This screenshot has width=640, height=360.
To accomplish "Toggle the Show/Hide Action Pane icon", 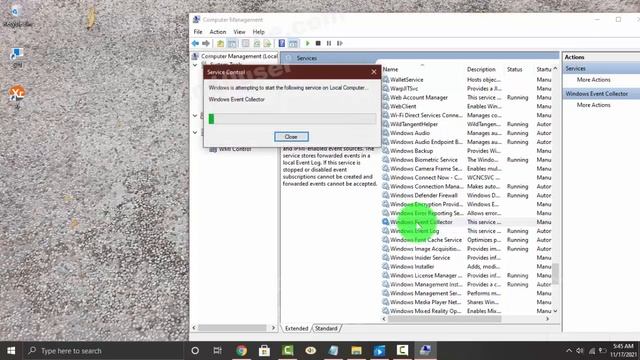I will click(x=293, y=43).
